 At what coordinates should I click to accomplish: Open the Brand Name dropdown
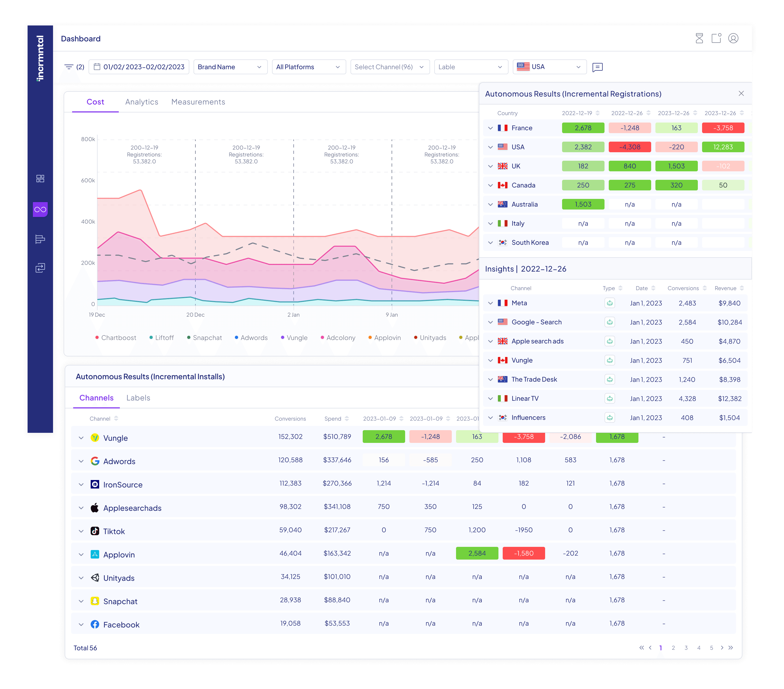pyautogui.click(x=230, y=67)
